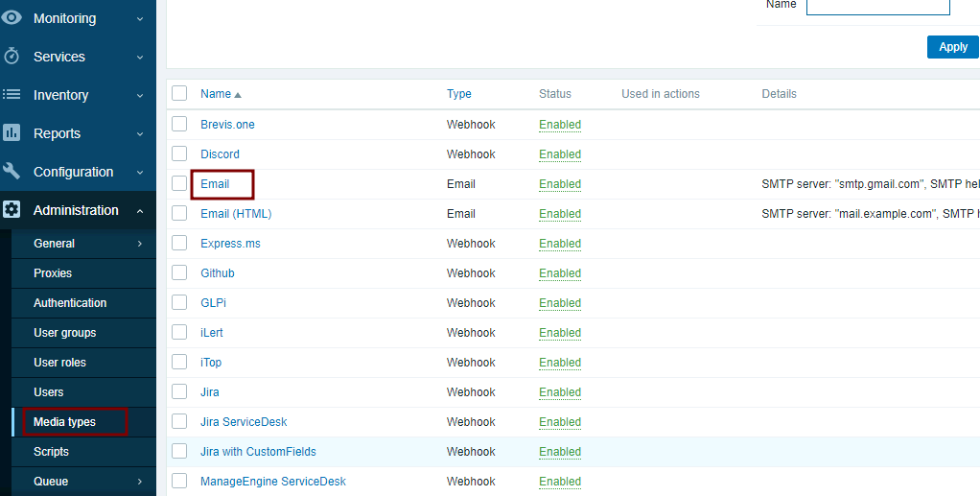Click the Administration gear icon
The image size is (980, 496).
[x=12, y=210]
